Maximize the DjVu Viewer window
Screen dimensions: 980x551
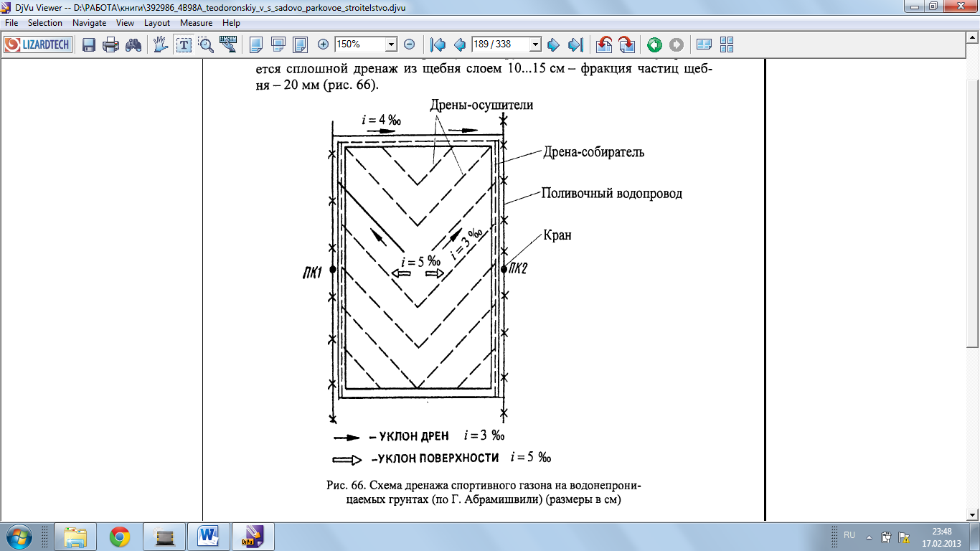(932, 6)
